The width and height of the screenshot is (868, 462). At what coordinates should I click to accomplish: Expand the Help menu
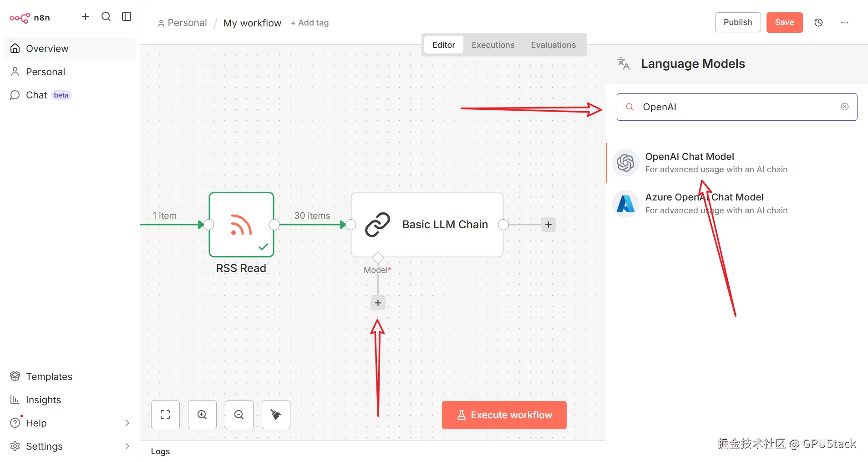[70, 423]
